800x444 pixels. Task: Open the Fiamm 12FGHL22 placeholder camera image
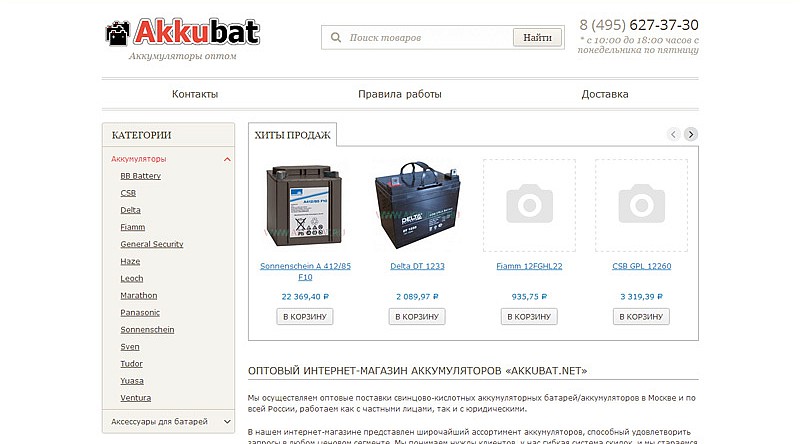529,205
